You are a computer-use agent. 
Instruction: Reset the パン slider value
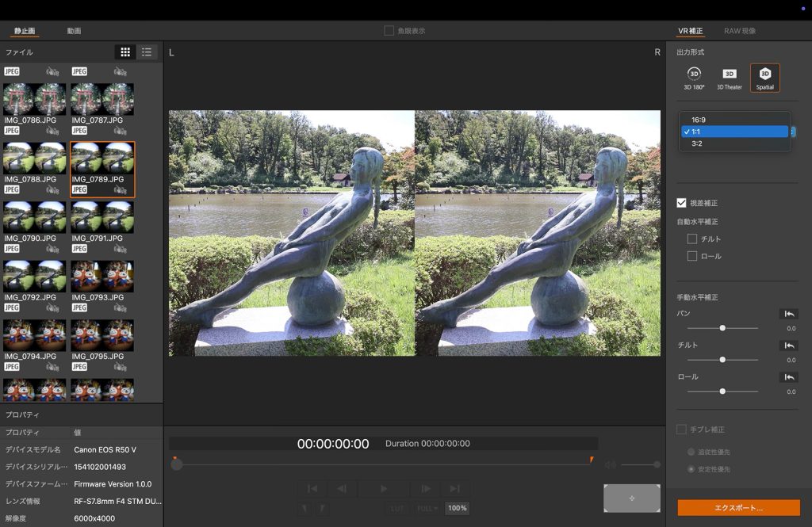click(787, 315)
